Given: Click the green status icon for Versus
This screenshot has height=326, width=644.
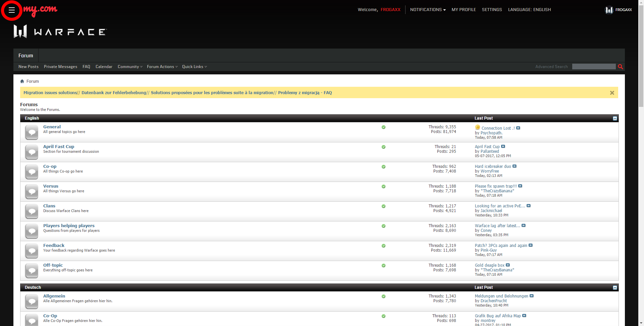Looking at the screenshot, I should tap(383, 187).
